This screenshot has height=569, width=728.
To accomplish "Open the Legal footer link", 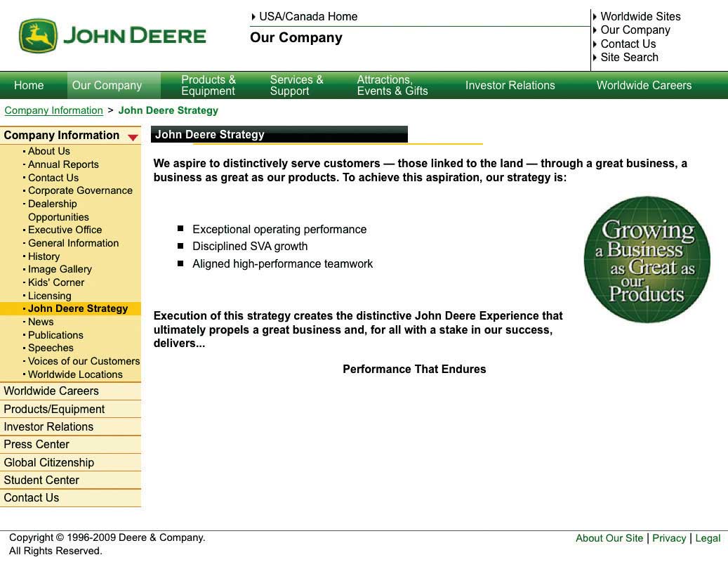I will 708,538.
